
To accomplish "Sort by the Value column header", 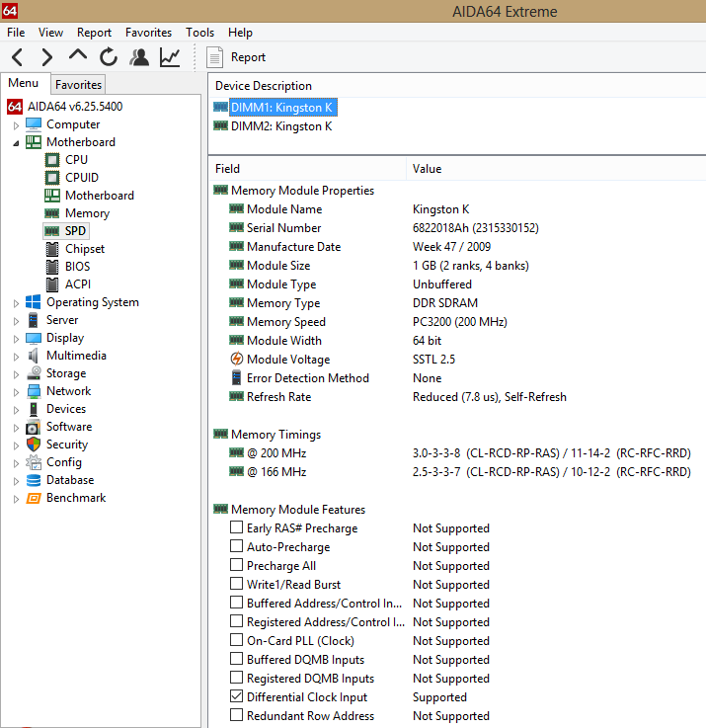I will point(556,169).
